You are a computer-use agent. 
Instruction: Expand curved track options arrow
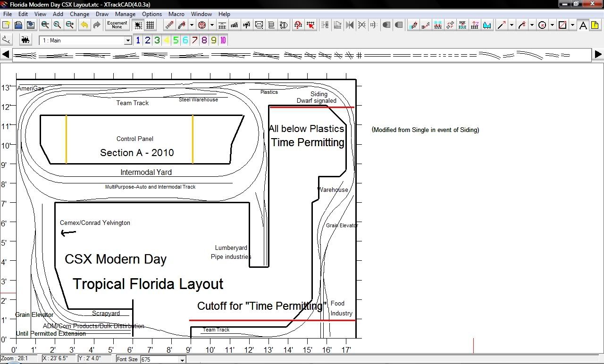[191, 25]
